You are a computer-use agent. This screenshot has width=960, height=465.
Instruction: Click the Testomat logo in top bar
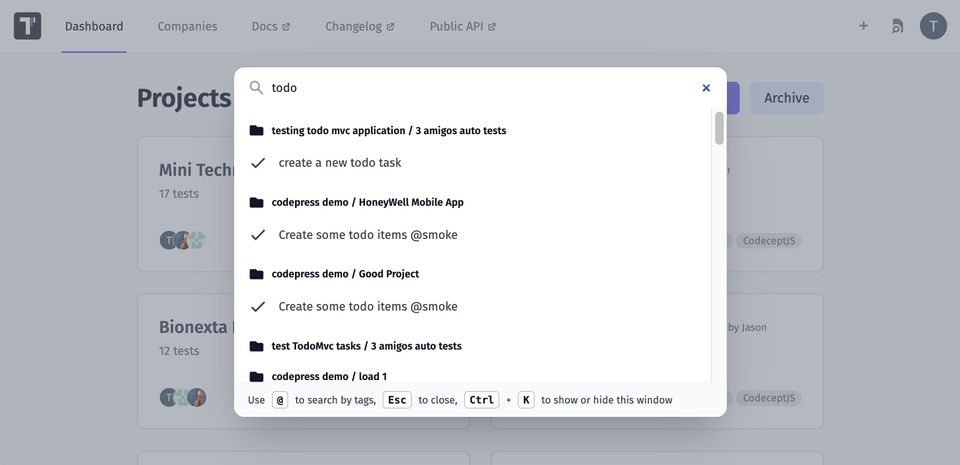click(27, 26)
